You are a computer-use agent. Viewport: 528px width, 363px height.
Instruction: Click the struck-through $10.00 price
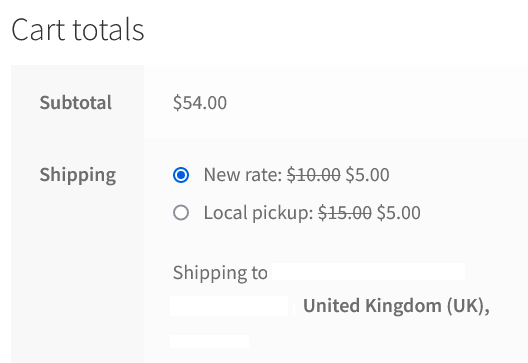[314, 175]
